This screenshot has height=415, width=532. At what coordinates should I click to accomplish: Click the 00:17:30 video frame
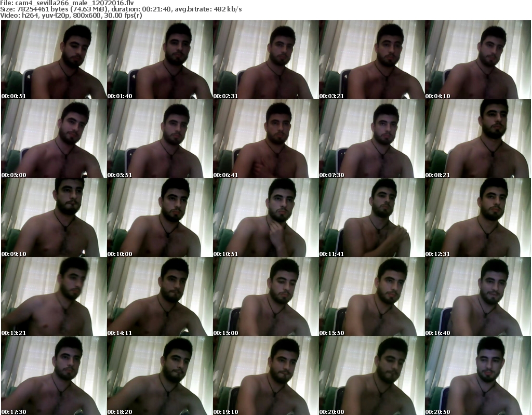click(54, 376)
